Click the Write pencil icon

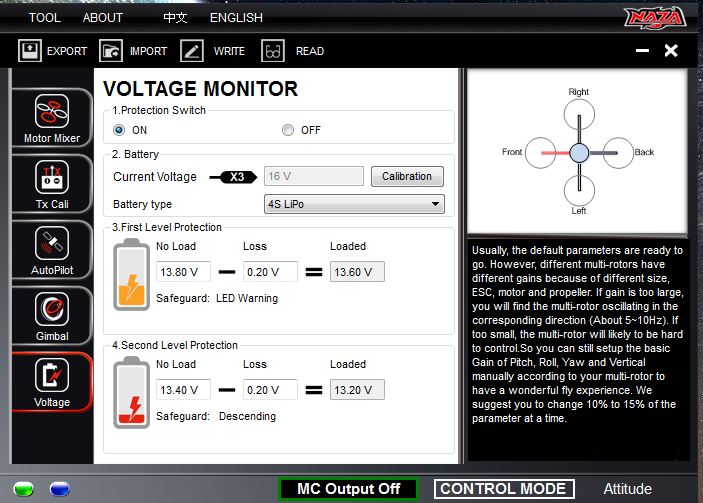[192, 51]
